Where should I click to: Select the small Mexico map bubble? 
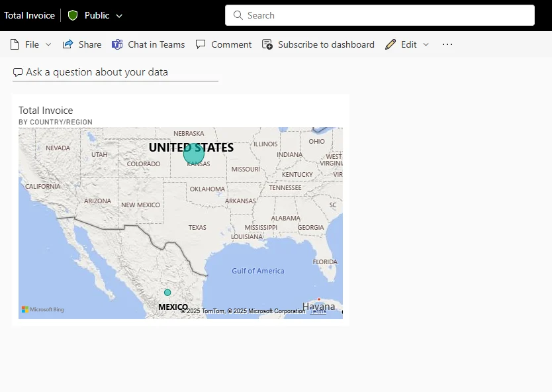pos(167,292)
